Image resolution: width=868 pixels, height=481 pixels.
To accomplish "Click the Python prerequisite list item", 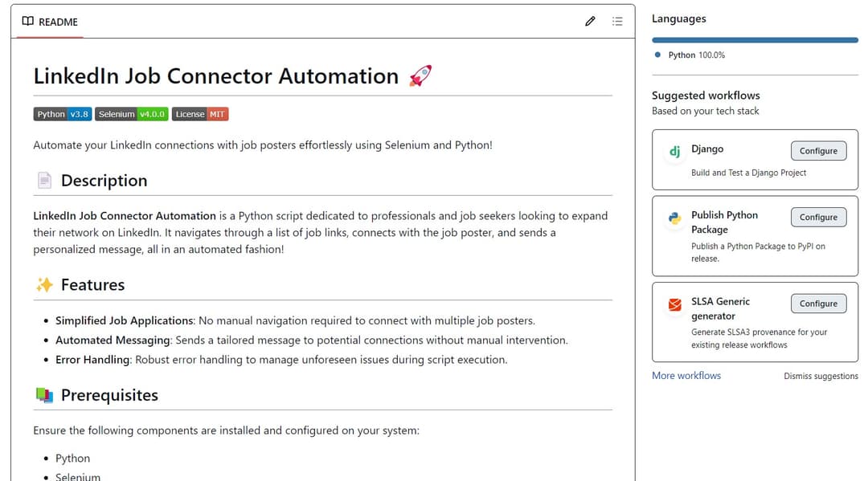I will 72,459.
